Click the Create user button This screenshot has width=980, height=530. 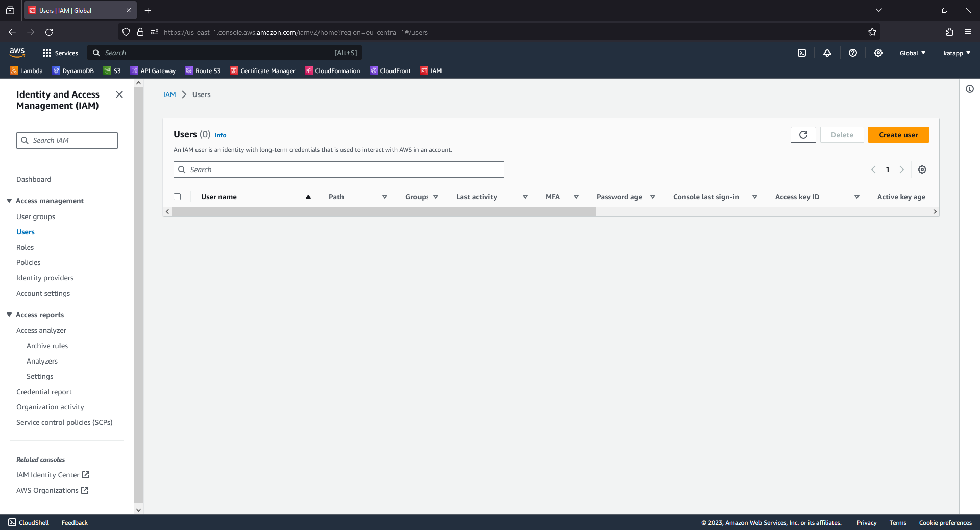(898, 135)
